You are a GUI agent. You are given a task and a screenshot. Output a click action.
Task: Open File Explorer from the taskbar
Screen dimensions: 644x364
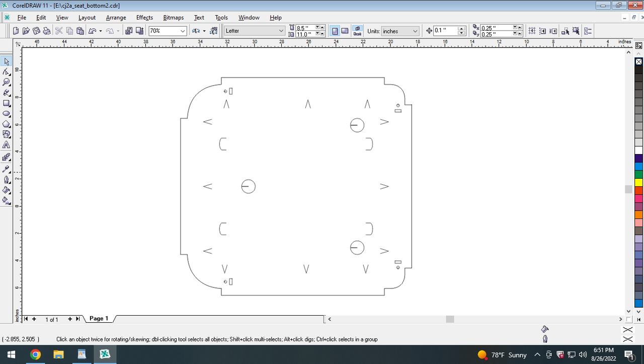pos(59,354)
